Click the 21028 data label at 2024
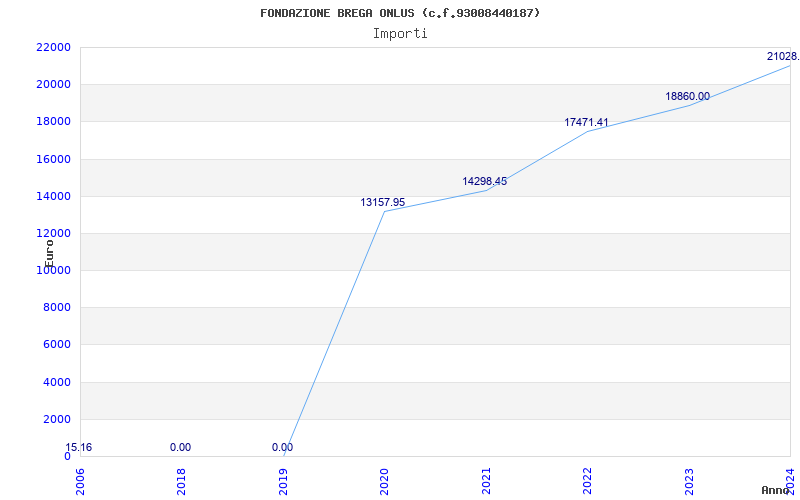Viewport: 800px width, 500px height. pos(783,57)
